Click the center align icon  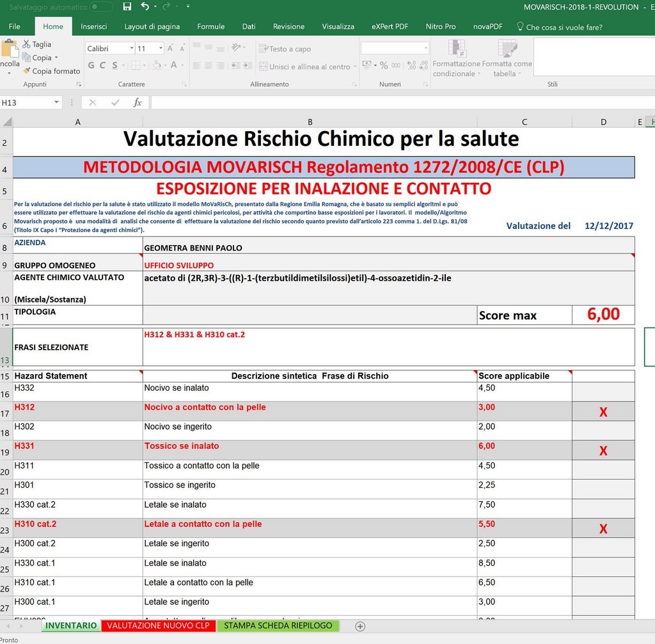coord(208,66)
